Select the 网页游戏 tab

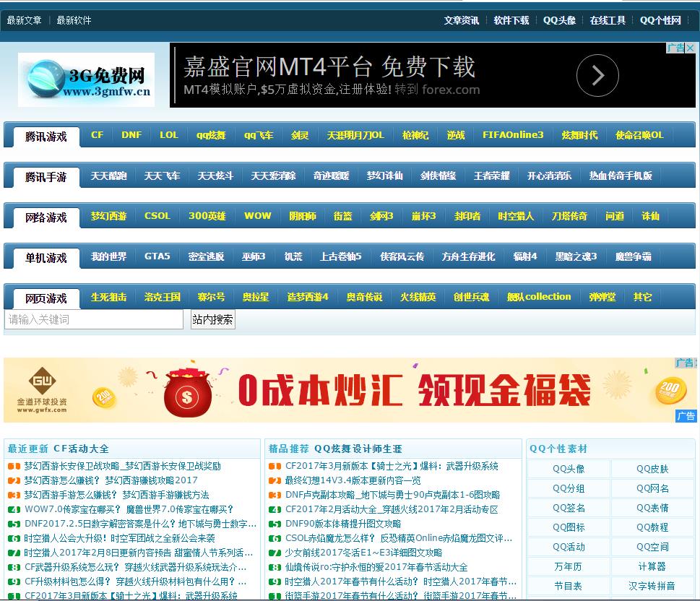click(46, 299)
